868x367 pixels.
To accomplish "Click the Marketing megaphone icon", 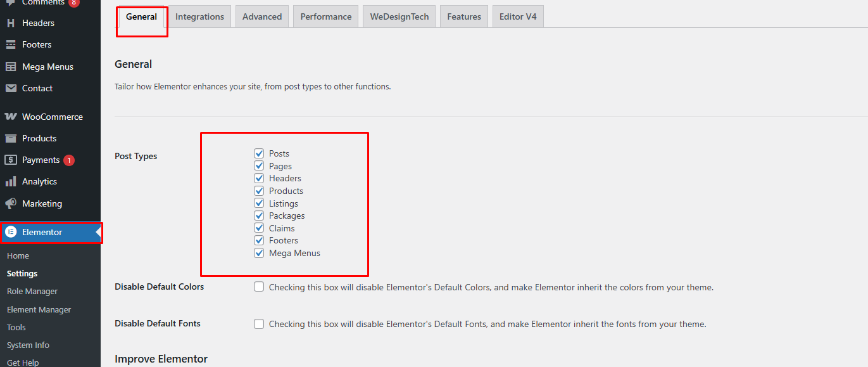I will point(11,203).
